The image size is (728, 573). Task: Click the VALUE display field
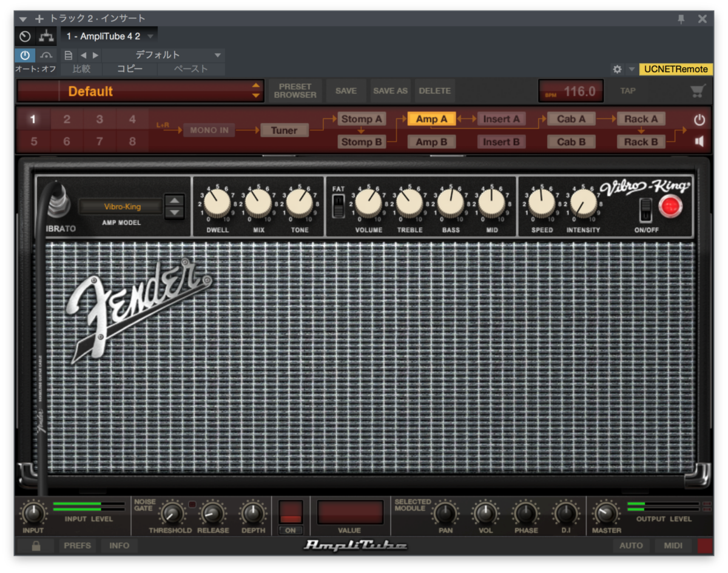[x=350, y=512]
